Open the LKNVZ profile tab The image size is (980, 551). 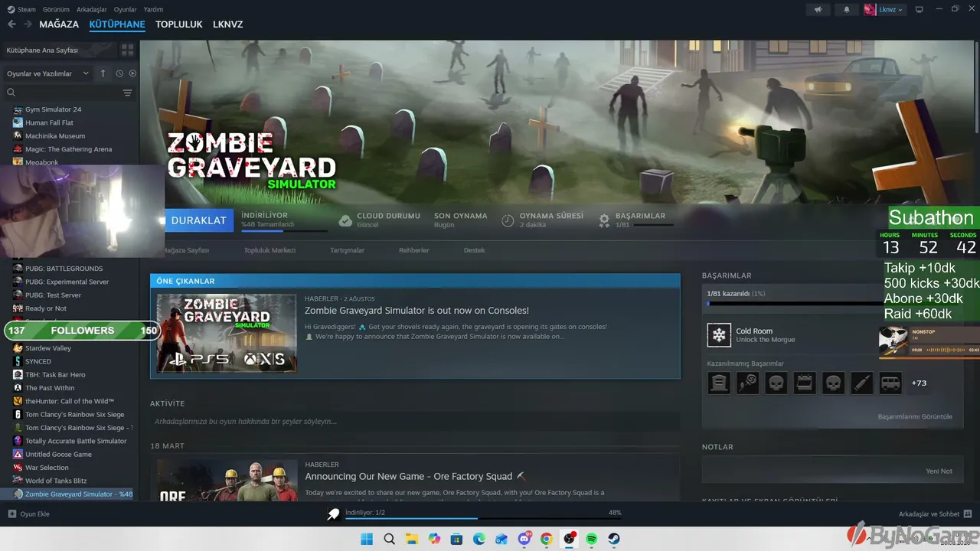pos(228,24)
